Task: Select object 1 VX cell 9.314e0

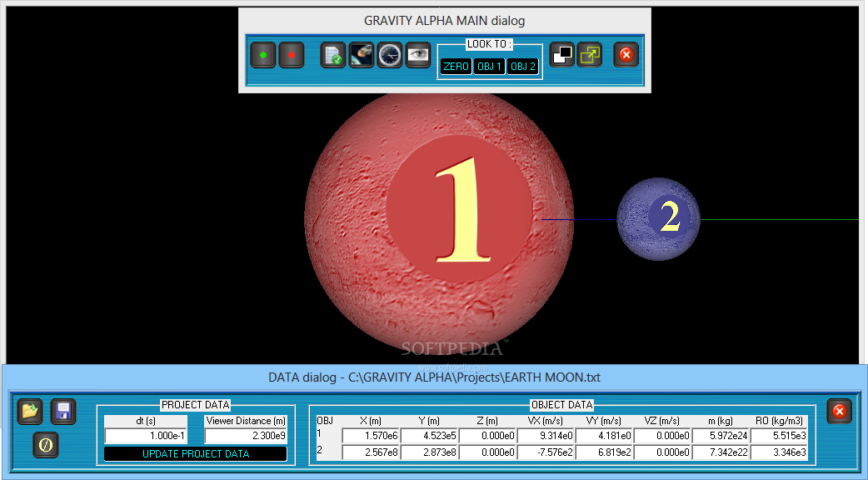Action: click(x=546, y=436)
